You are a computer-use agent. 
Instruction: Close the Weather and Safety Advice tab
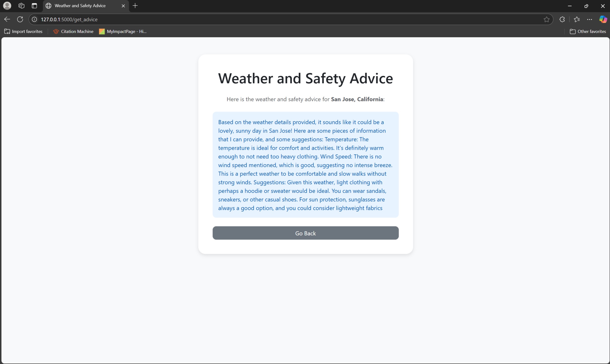123,6
